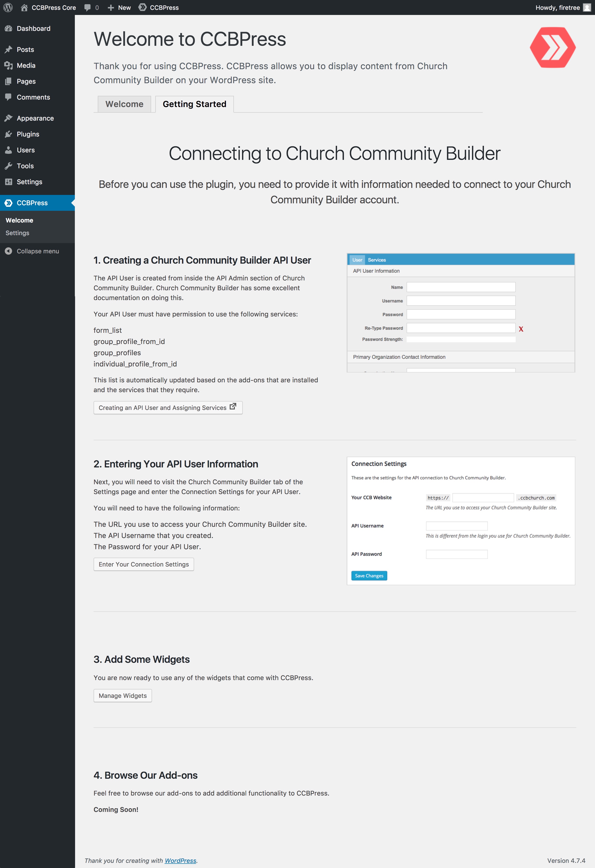Click the CCBPress icon in sidebar menu
This screenshot has width=595, height=868.
point(9,203)
